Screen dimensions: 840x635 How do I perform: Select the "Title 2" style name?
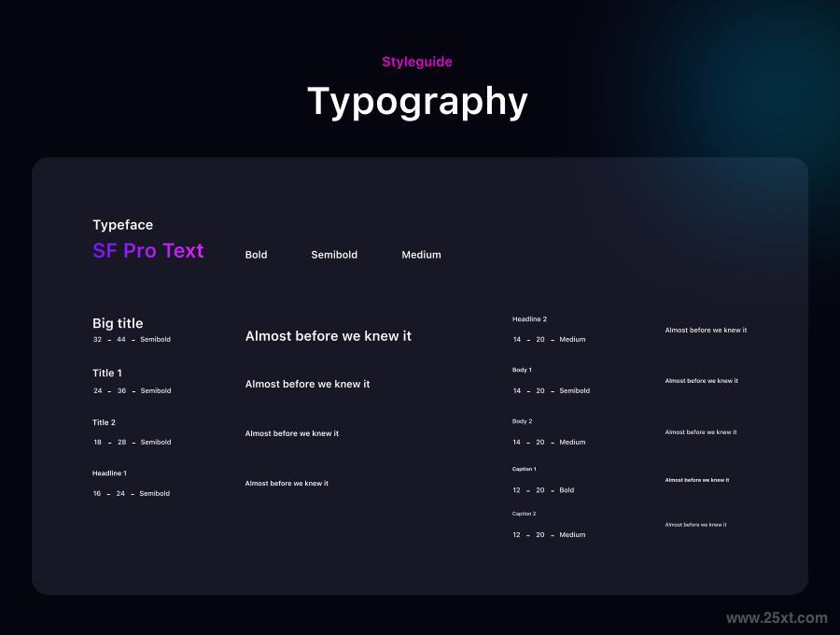[x=104, y=422]
